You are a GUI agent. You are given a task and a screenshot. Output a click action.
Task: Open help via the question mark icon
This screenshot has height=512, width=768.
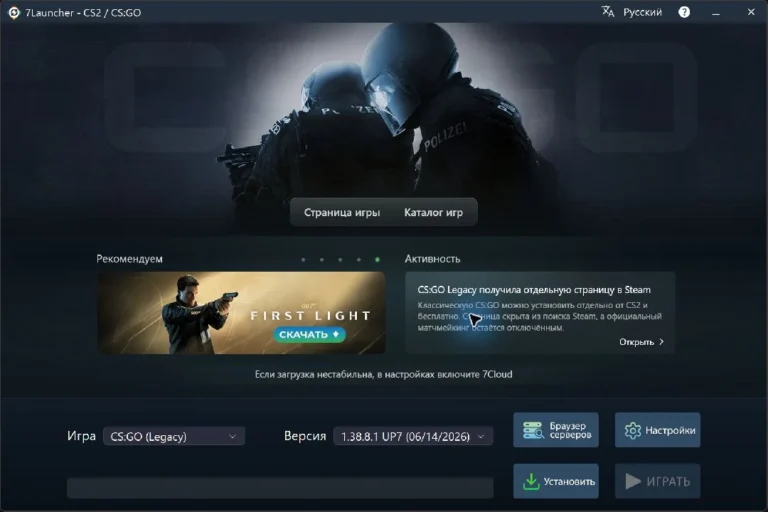pos(684,12)
